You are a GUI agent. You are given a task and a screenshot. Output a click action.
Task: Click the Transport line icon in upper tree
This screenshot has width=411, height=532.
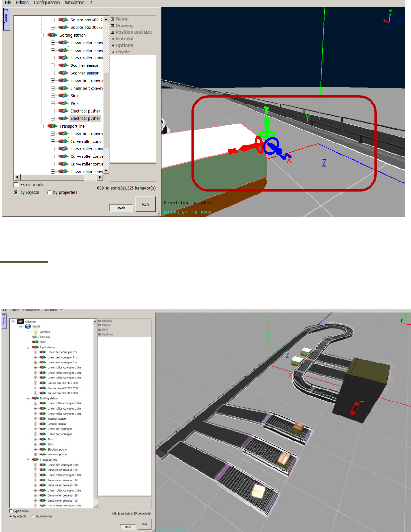pyautogui.click(x=53, y=126)
